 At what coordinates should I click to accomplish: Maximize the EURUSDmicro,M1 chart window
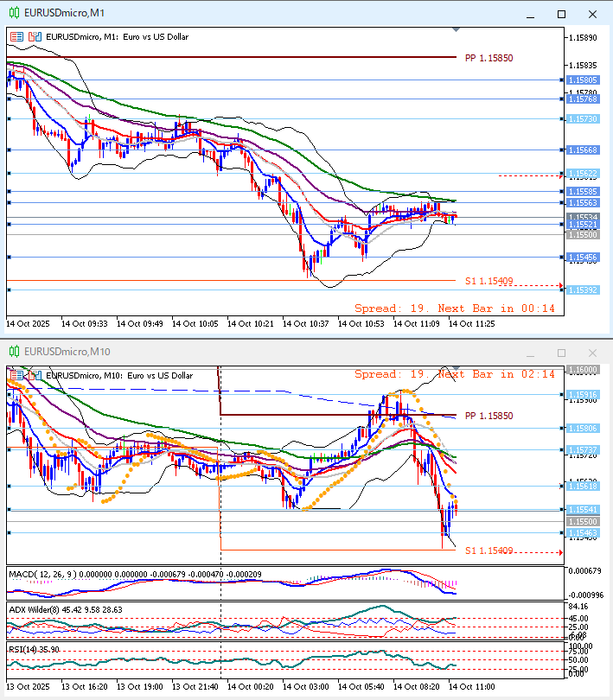click(x=561, y=15)
